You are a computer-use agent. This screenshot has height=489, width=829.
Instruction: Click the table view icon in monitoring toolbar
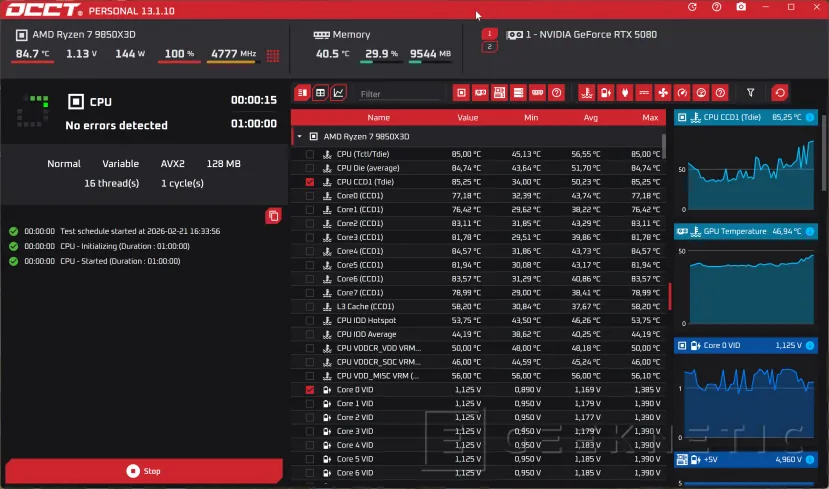320,93
